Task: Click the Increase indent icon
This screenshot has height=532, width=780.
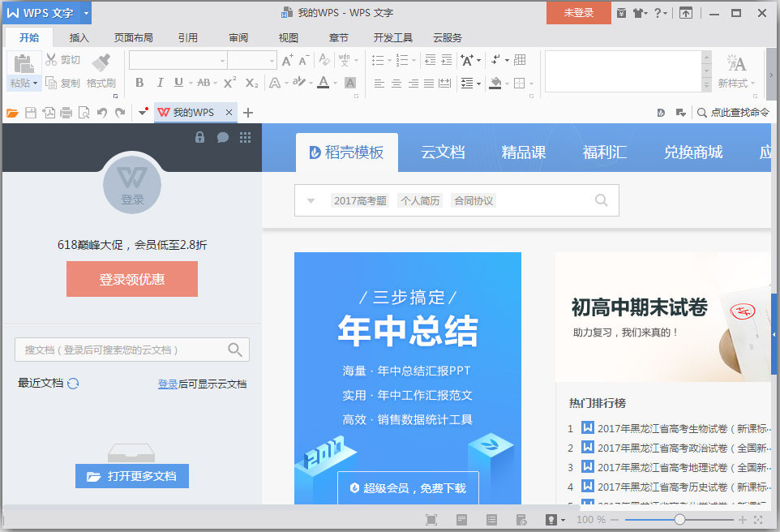Action: [447, 60]
